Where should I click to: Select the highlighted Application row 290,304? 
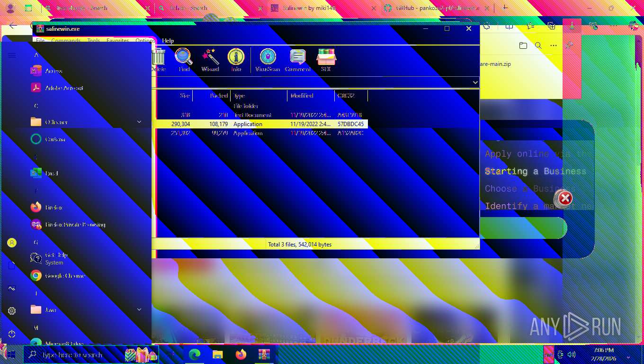[x=262, y=124]
